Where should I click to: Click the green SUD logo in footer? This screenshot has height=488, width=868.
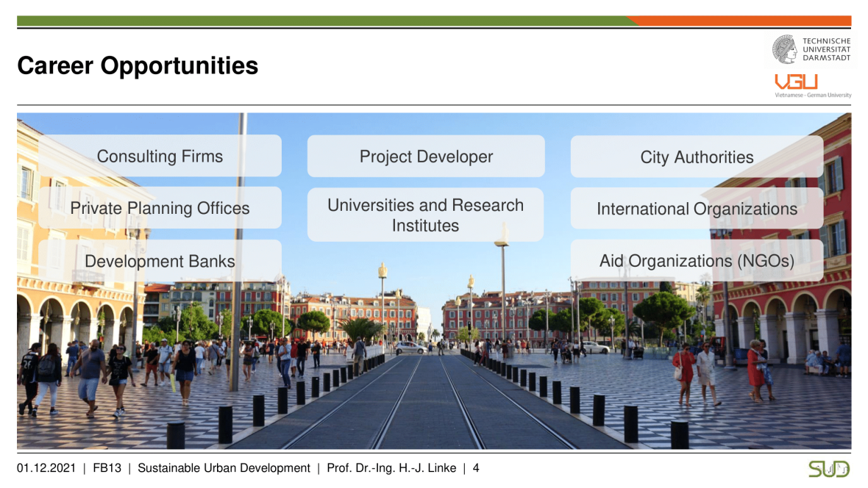click(829, 468)
